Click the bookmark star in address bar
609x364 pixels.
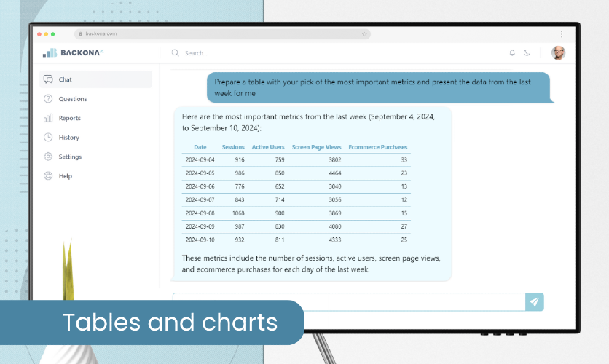point(364,34)
